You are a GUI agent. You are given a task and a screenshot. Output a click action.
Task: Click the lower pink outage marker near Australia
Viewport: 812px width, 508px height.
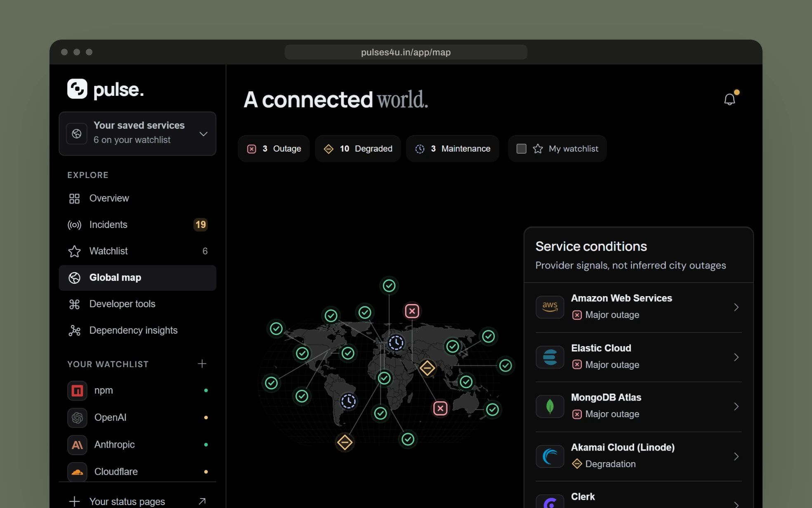tap(440, 408)
